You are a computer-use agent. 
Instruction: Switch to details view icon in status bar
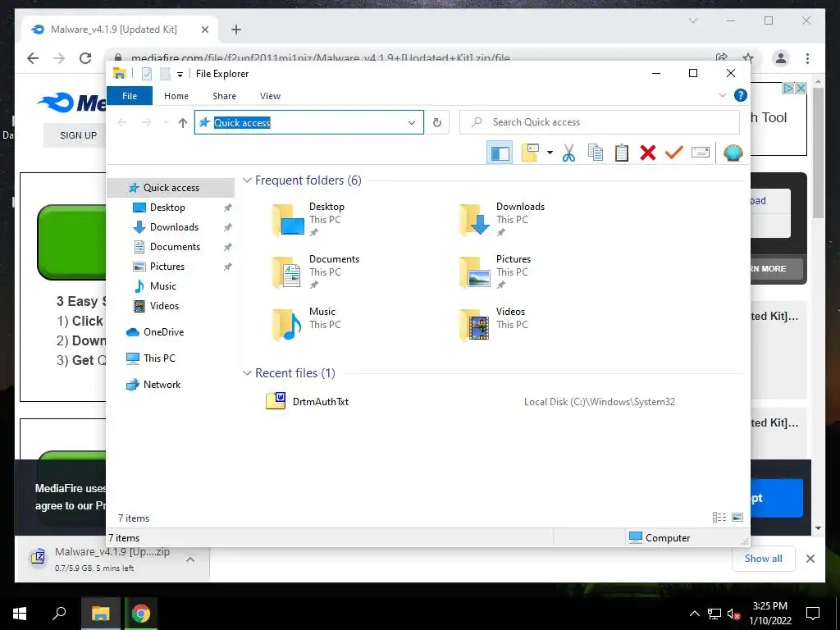click(719, 518)
